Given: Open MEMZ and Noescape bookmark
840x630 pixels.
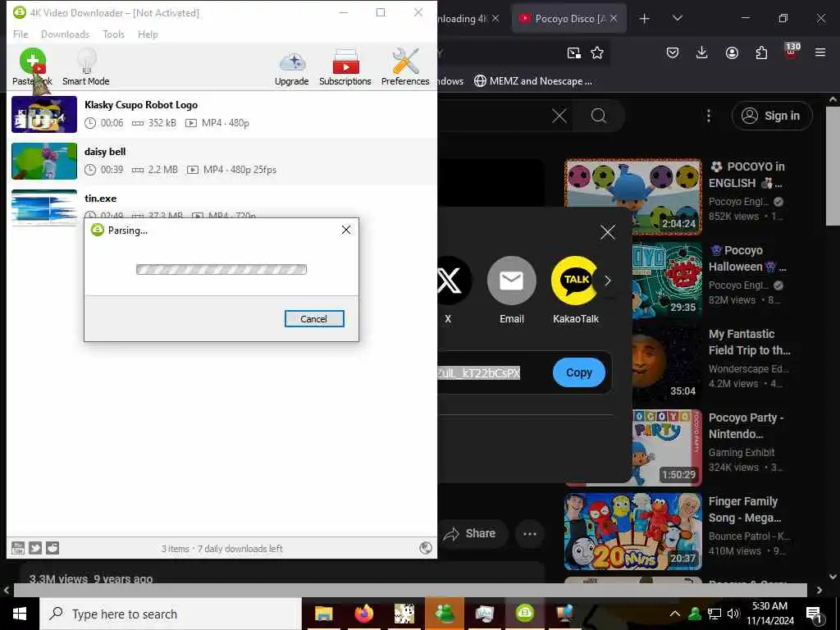Looking at the screenshot, I should 533,81.
